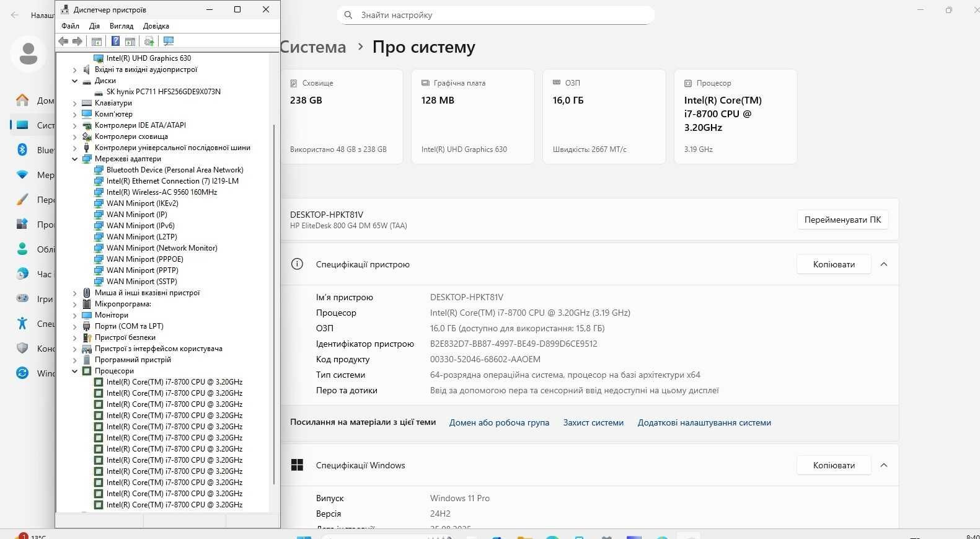Viewport: 980px width, 539px height.
Task: Toggle the action pane toolbar icon
Action: (x=130, y=41)
